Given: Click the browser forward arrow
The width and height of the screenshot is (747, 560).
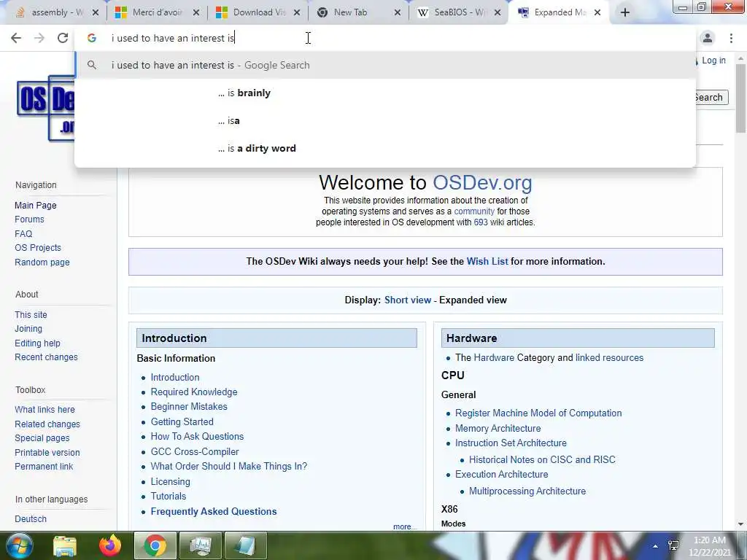Looking at the screenshot, I should [39, 38].
